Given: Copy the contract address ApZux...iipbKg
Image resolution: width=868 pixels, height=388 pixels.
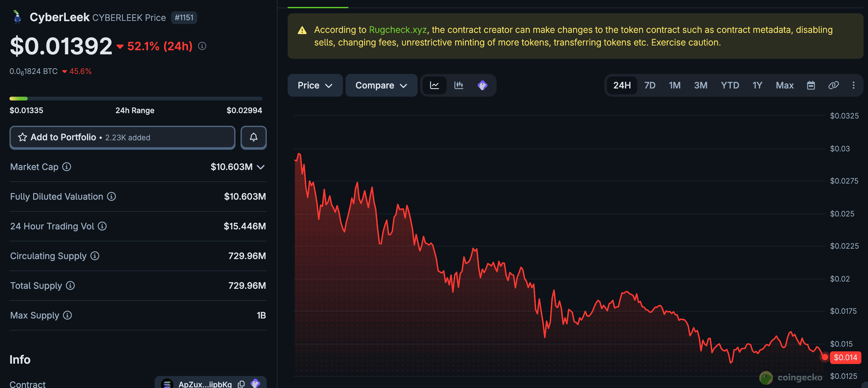Looking at the screenshot, I should click(241, 384).
